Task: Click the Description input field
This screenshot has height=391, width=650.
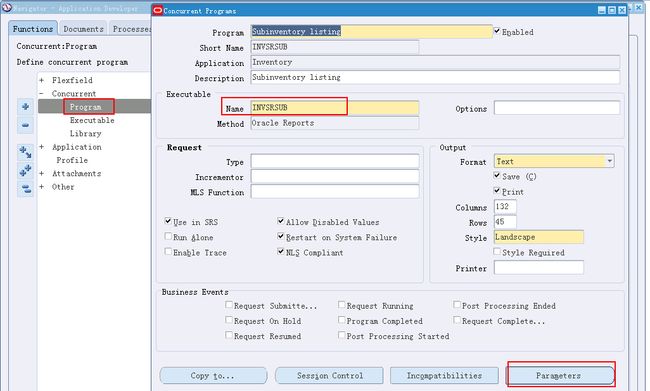Action: [x=435, y=77]
